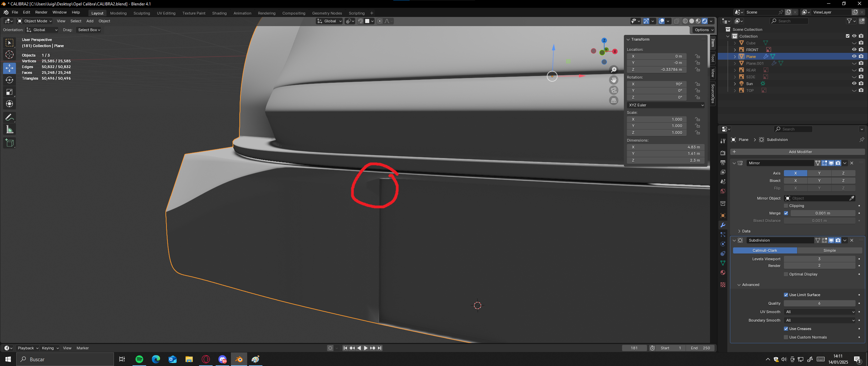The height and width of the screenshot is (366, 868).
Task: Open the XYZ Euler rotation mode dropdown
Action: click(666, 105)
